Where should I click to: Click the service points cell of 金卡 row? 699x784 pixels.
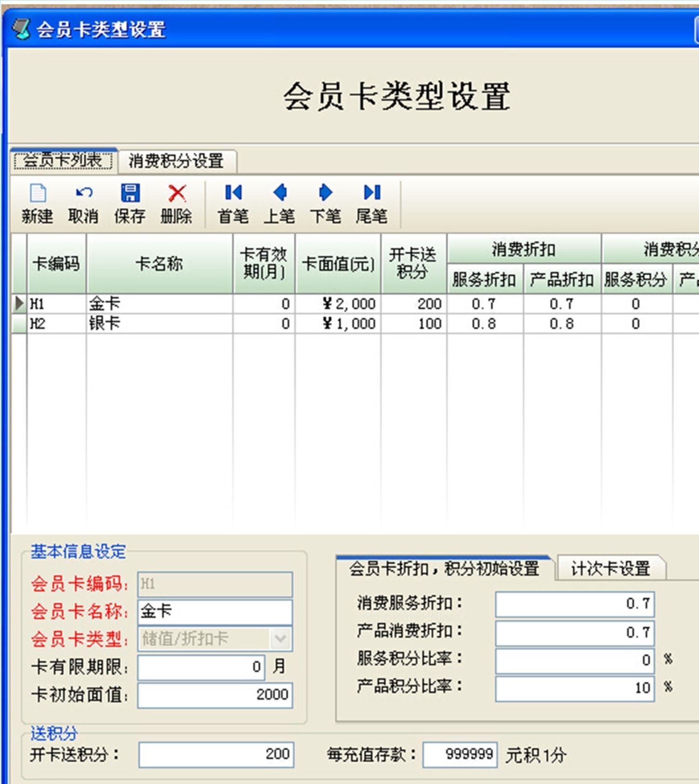tap(637, 304)
